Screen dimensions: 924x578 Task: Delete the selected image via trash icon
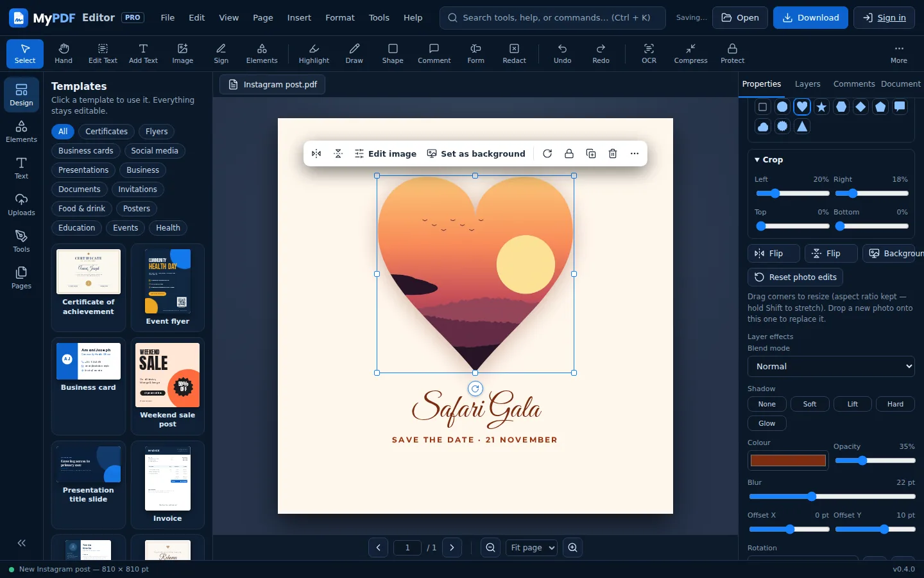(x=613, y=153)
